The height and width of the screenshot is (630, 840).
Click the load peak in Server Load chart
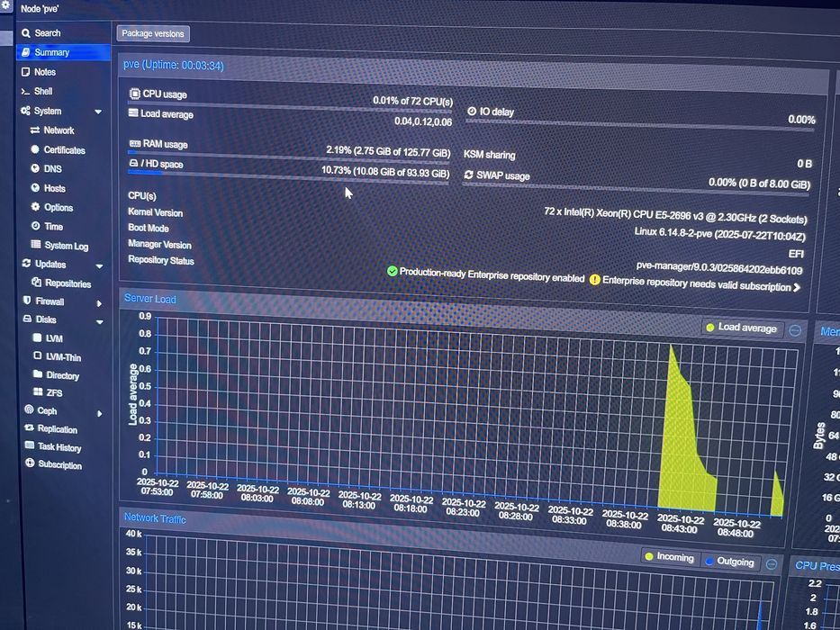[672, 347]
